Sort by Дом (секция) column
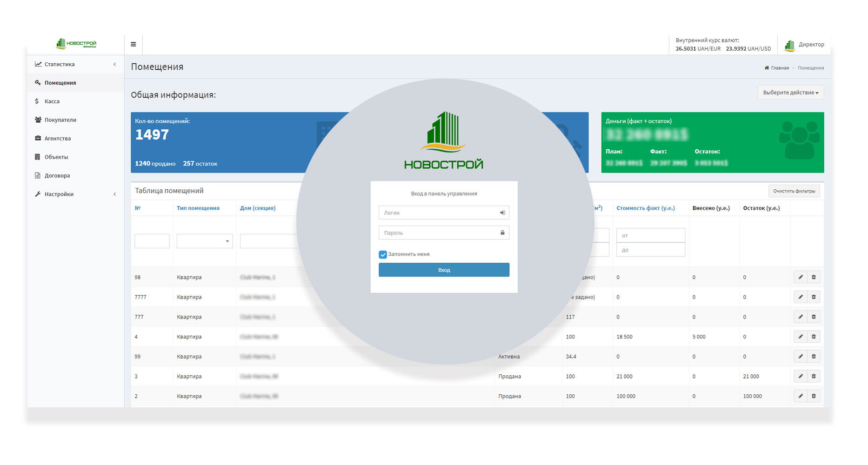Screen dimensions: 868x465 point(258,208)
